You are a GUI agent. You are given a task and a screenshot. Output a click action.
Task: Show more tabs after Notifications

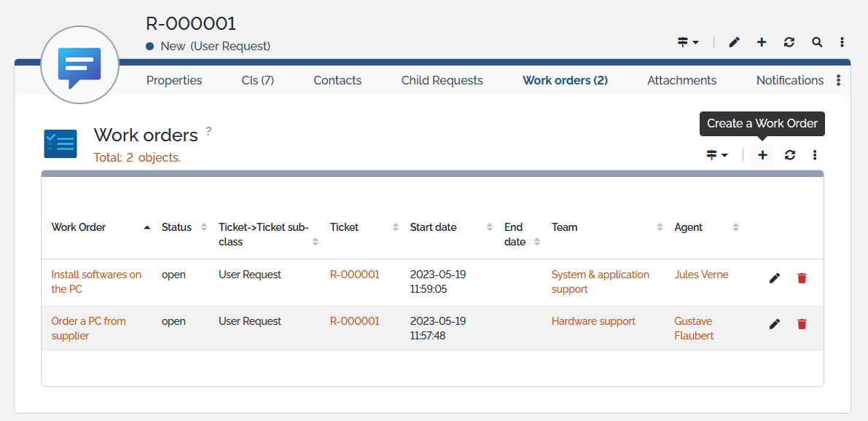click(839, 80)
